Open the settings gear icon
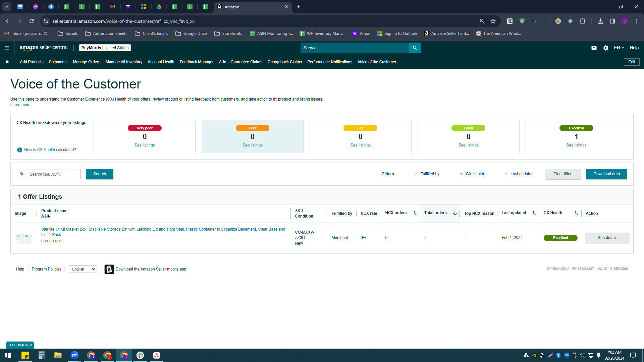This screenshot has height=362, width=644. coord(606,48)
